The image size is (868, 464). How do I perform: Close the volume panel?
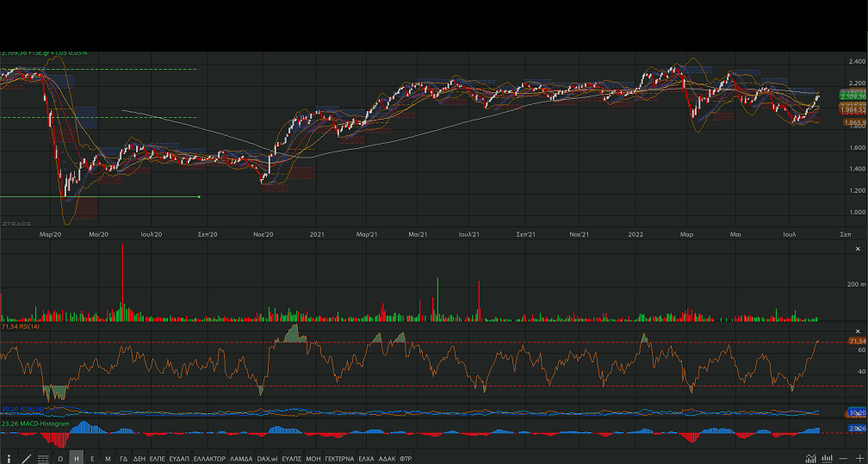(856, 248)
